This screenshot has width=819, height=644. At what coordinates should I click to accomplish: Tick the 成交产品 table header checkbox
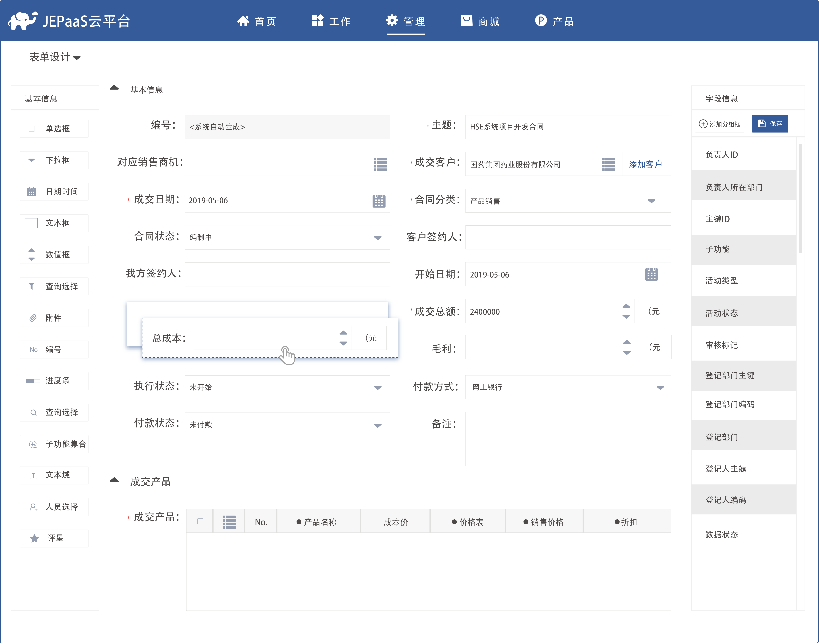tap(200, 521)
